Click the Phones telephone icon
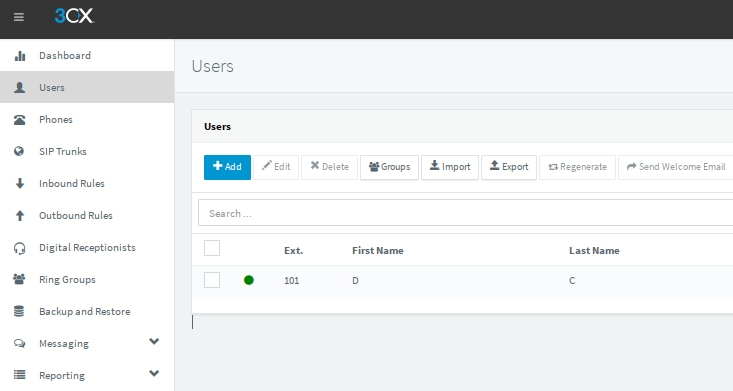Viewport: 733px width, 391px height. (20, 120)
